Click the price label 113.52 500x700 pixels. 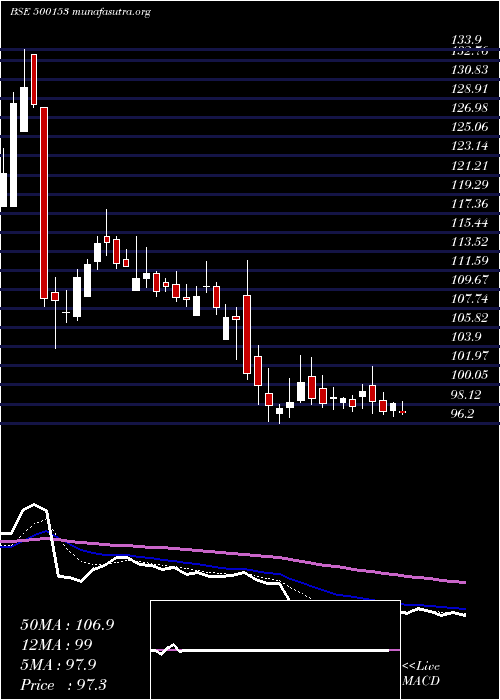(468, 242)
